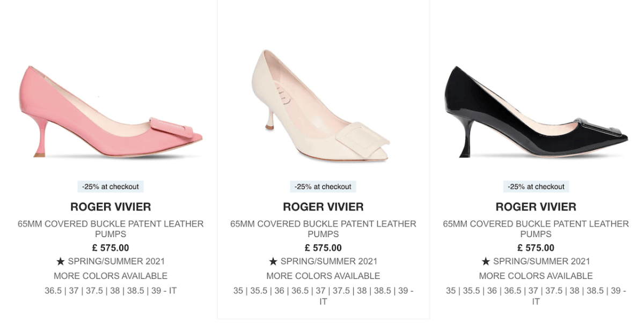Viewport: 644px width, 324px height.
Task: Click More Colors Available under the black pump
Action: click(536, 276)
